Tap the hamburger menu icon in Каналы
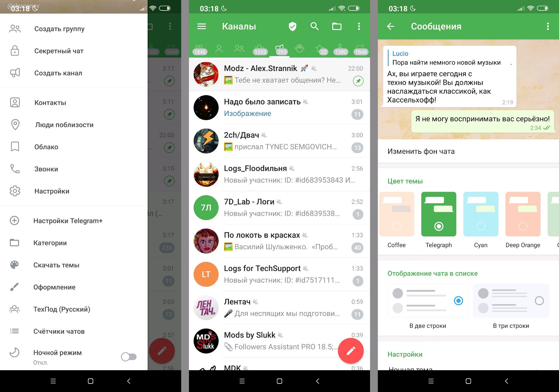This screenshot has height=392, width=559. 201,27
